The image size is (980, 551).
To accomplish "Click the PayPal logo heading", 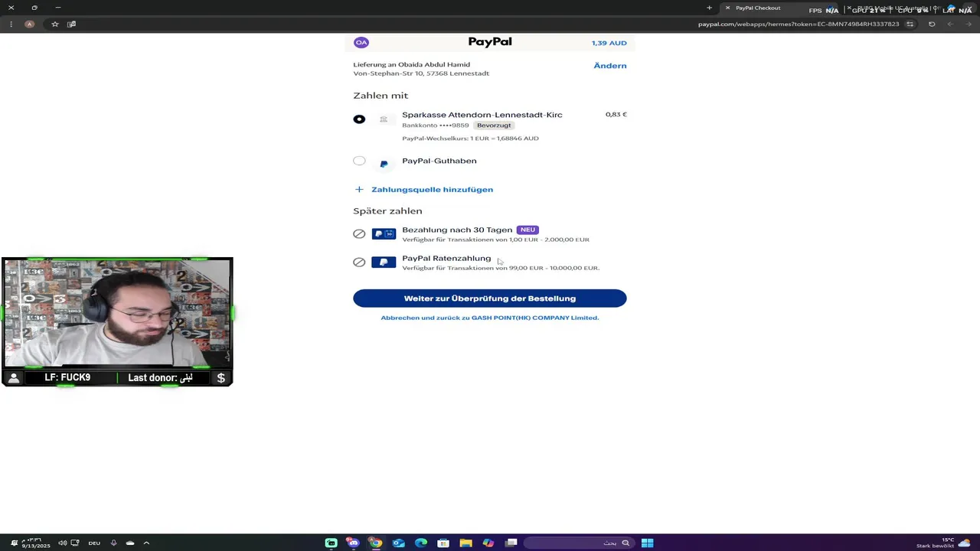I will (490, 42).
